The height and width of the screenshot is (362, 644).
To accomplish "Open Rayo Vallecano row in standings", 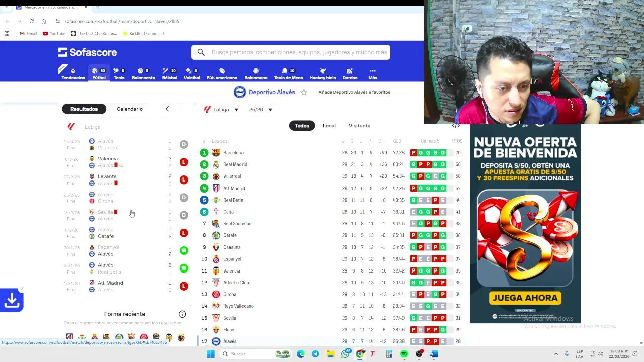I will [331, 306].
